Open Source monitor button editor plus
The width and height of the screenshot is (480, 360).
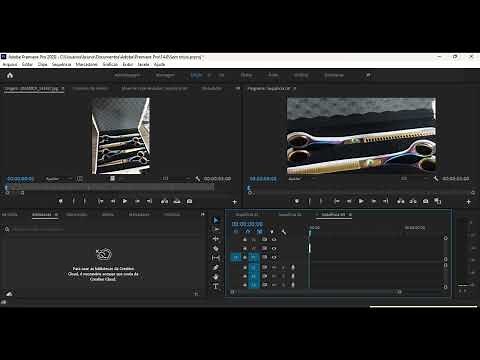click(x=235, y=202)
